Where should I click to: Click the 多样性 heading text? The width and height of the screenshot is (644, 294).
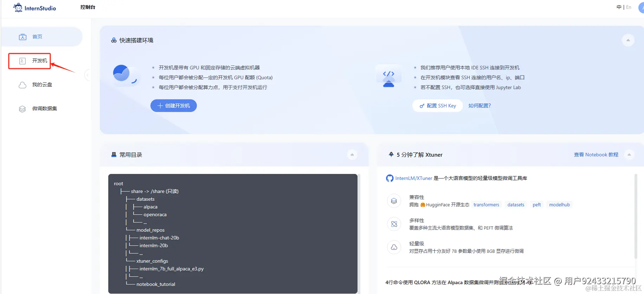point(417,220)
